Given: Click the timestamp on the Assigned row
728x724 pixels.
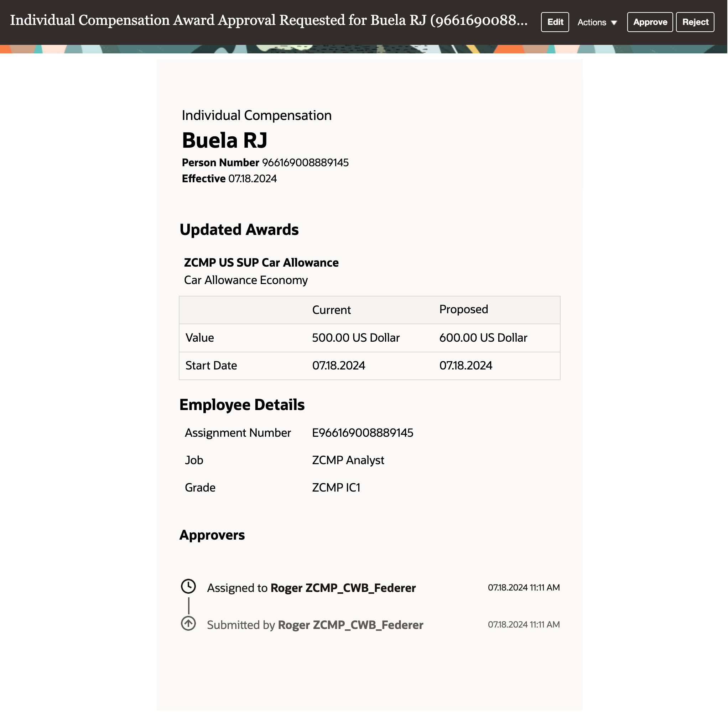Looking at the screenshot, I should pos(524,588).
